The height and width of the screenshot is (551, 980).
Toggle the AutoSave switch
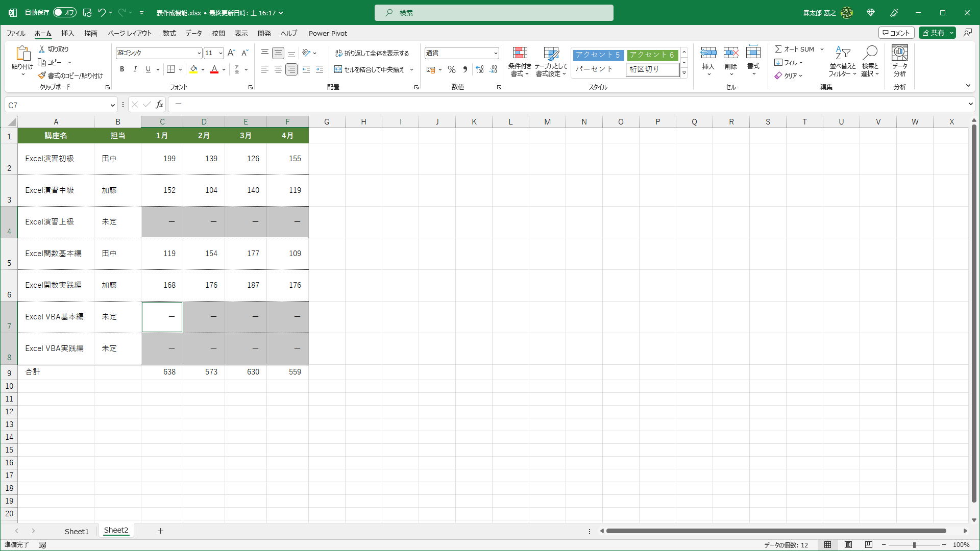[x=65, y=13]
